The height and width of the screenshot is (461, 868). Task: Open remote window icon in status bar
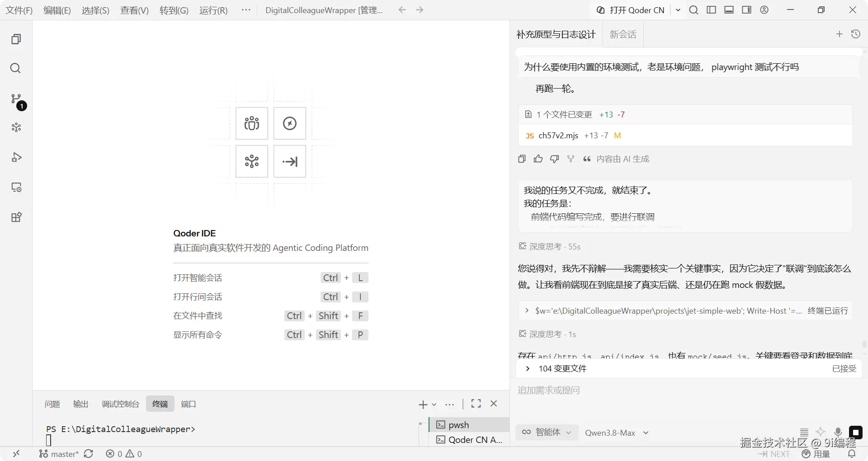pyautogui.click(x=16, y=454)
